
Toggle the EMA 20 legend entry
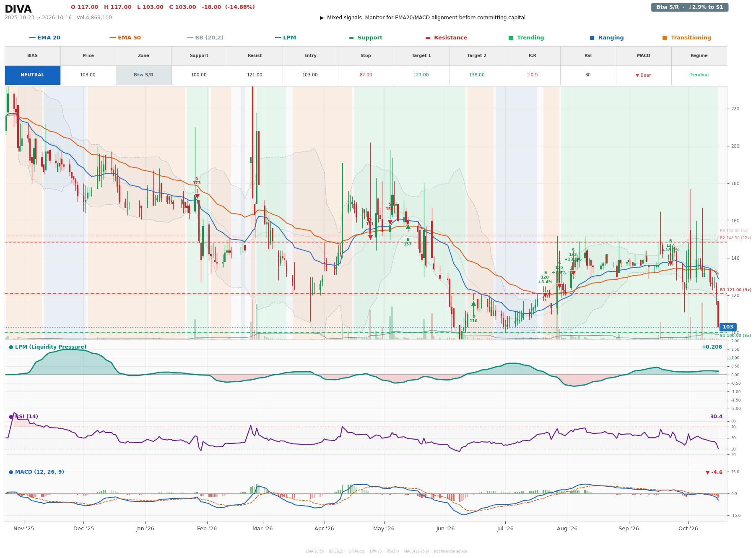[44, 38]
